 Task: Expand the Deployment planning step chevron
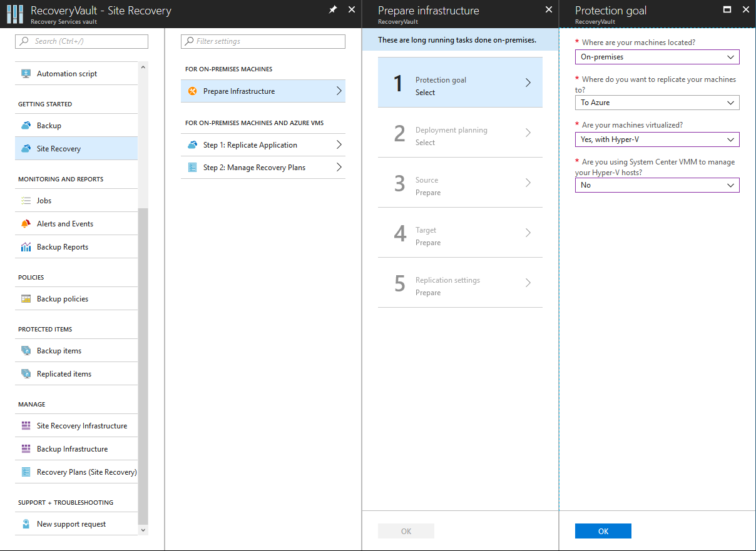click(x=528, y=133)
